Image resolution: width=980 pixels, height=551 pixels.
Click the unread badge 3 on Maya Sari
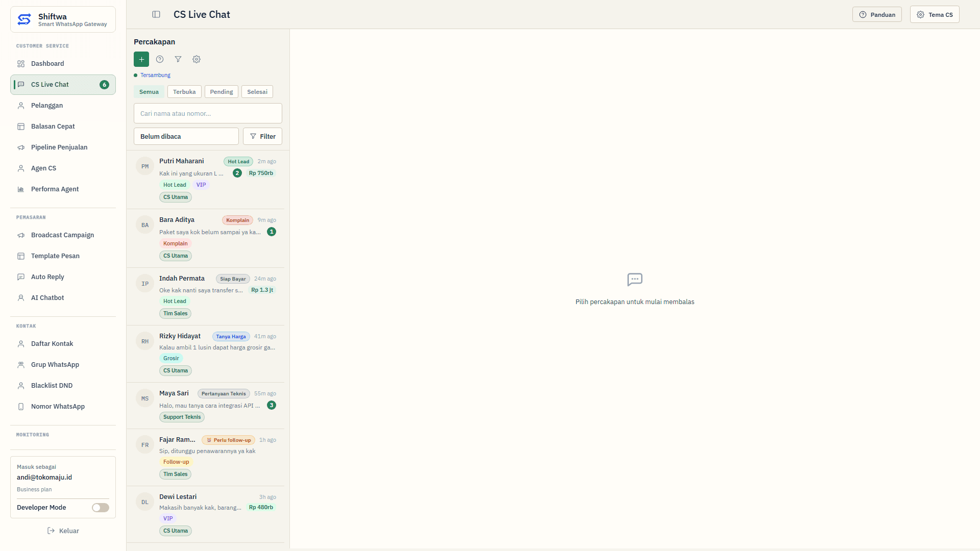[272, 405]
